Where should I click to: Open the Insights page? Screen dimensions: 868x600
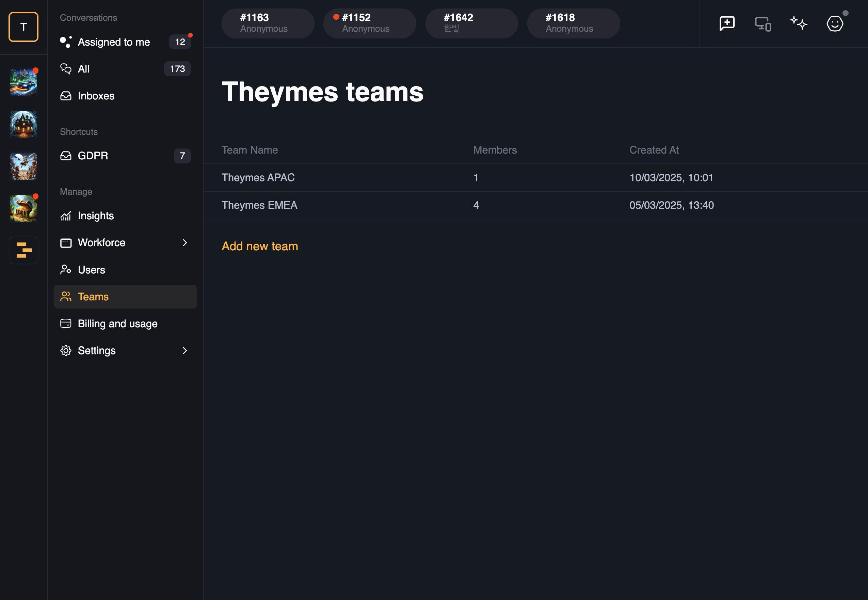[95, 216]
